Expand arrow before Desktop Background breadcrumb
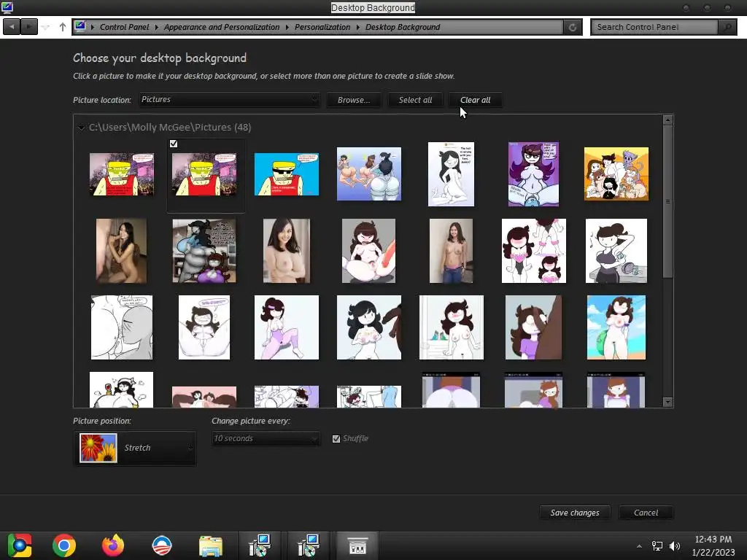Screen dimensions: 747x560 pos(357,27)
